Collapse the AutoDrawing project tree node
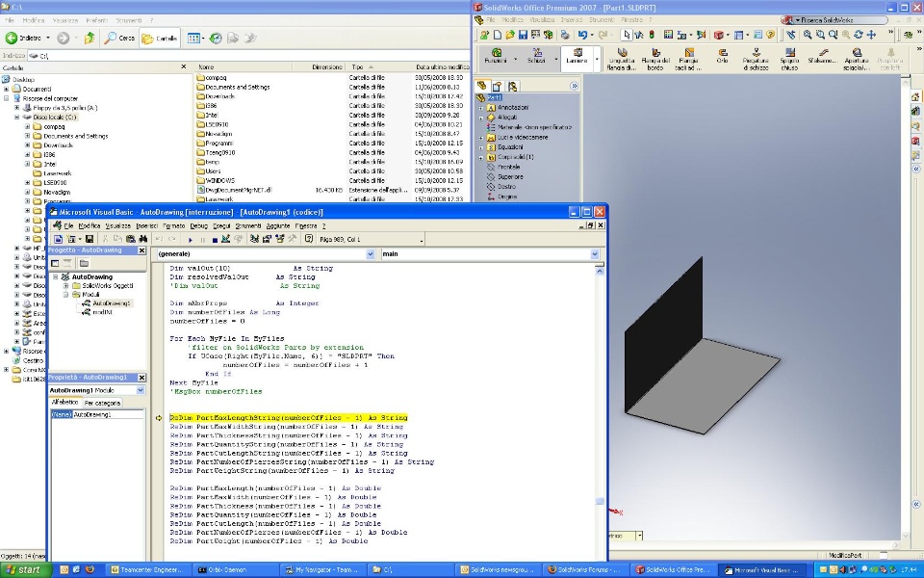This screenshot has height=578, width=924. (56, 276)
